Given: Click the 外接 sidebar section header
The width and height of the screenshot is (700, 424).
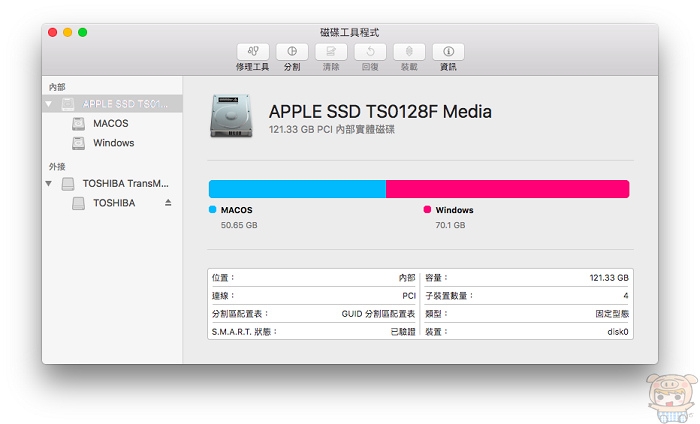Looking at the screenshot, I should coord(57,166).
